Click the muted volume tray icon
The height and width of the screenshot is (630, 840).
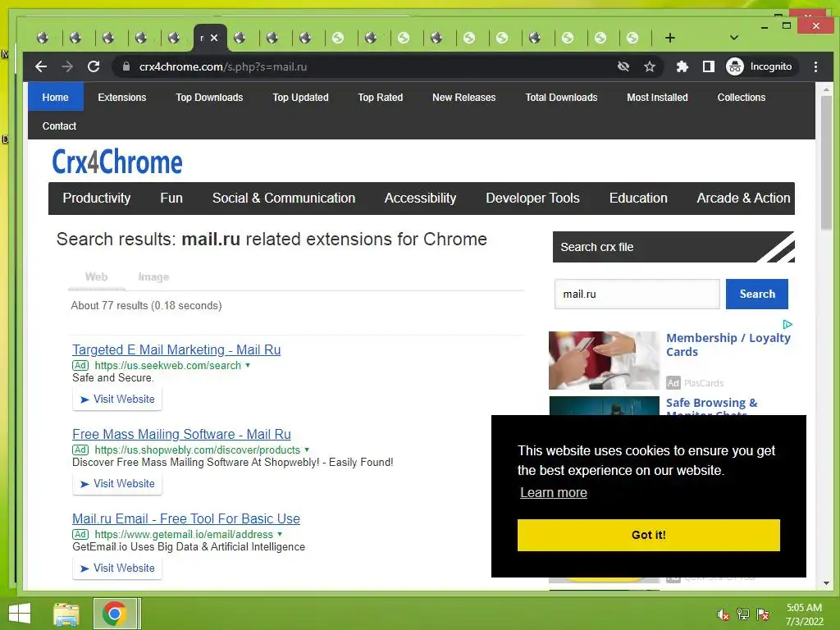(x=724, y=614)
